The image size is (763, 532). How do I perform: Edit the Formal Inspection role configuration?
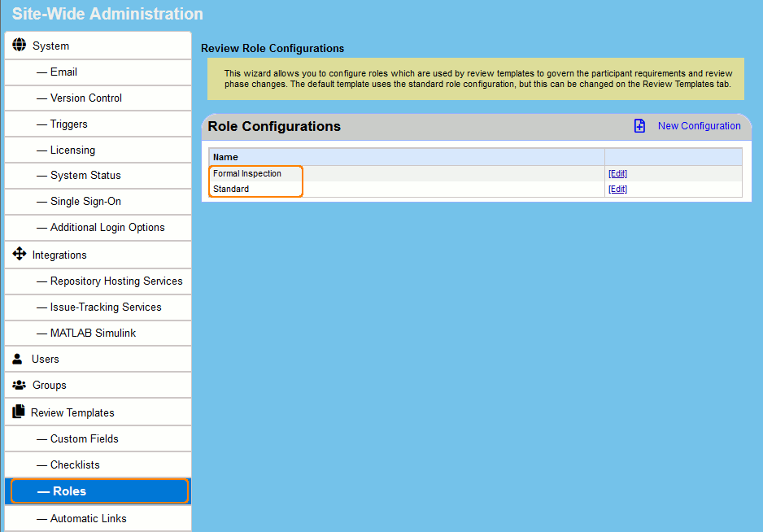pos(617,173)
